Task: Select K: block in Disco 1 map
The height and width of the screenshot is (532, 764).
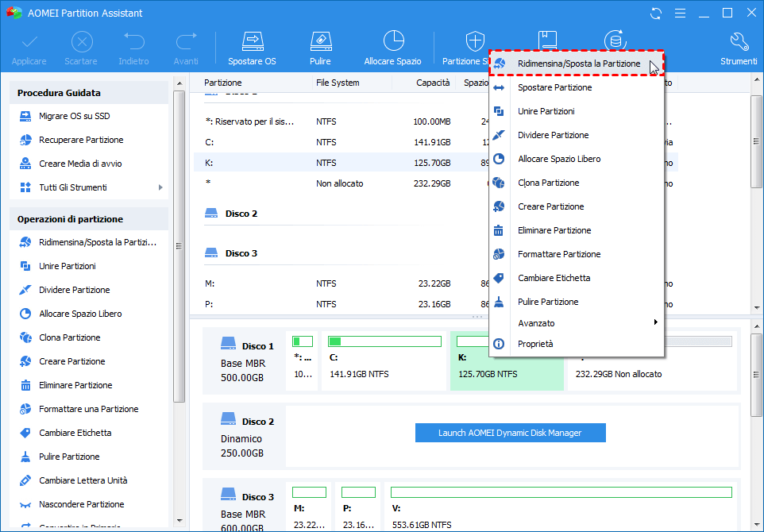Action: pyautogui.click(x=507, y=361)
